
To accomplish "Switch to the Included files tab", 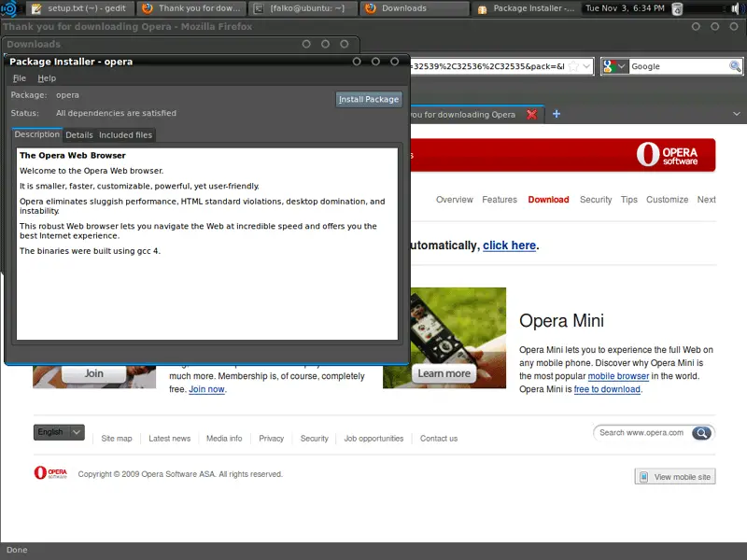I will [x=126, y=134].
